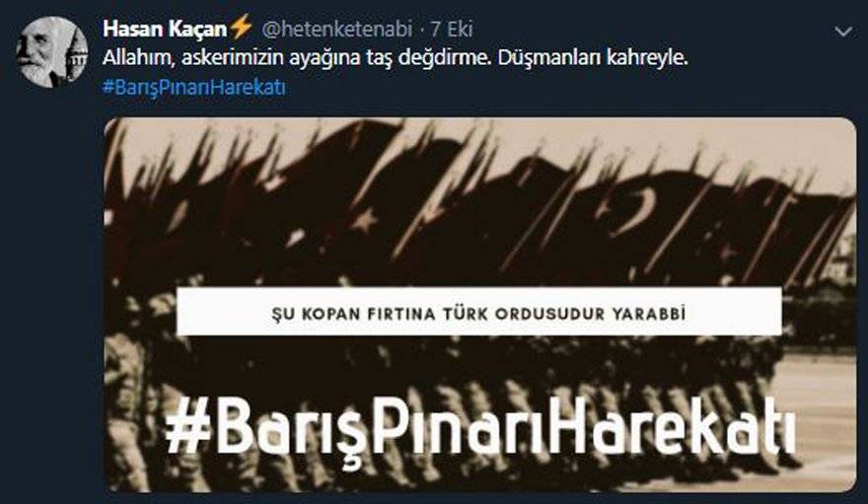Screen dimensions: 868x504
Task: Open the Hasan Kaçan display name link
Action: pyautogui.click(x=165, y=29)
